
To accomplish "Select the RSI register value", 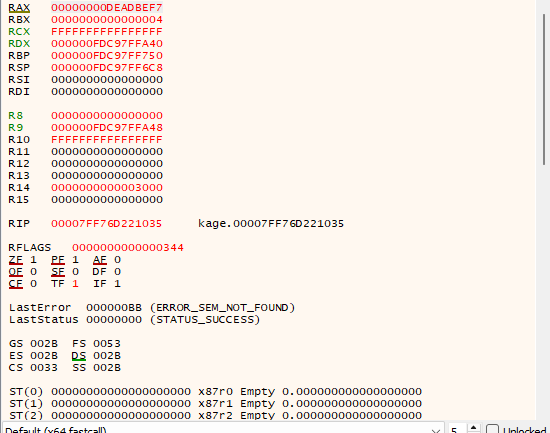I will pyautogui.click(x=107, y=79).
